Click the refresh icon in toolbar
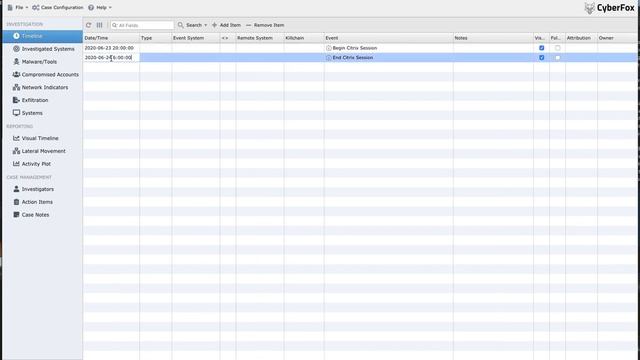The width and height of the screenshot is (640, 360). click(89, 25)
